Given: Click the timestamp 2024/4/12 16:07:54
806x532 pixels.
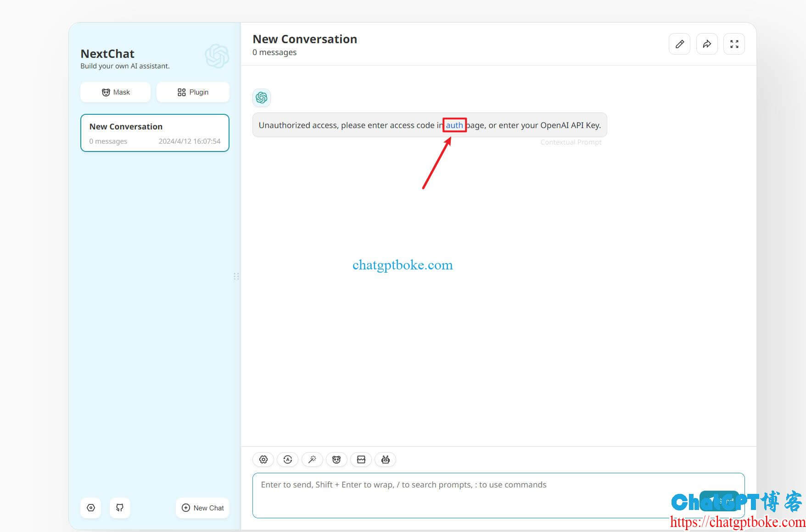Looking at the screenshot, I should point(190,141).
